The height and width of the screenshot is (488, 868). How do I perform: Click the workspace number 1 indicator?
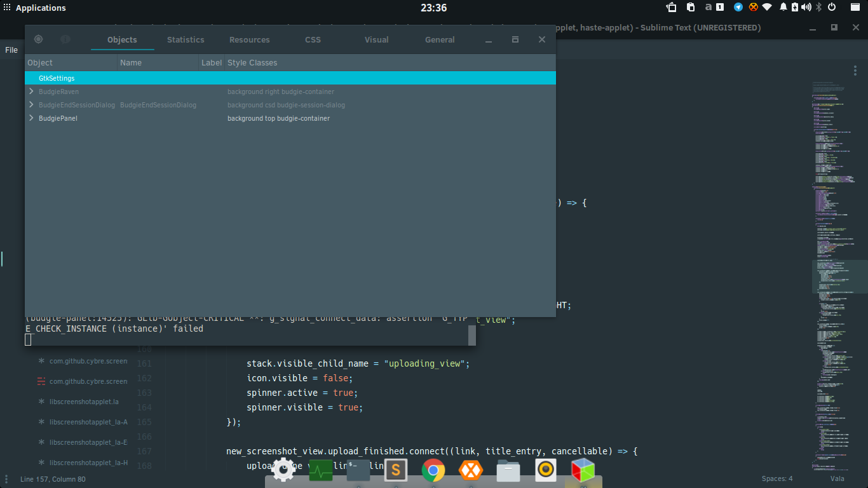point(720,8)
